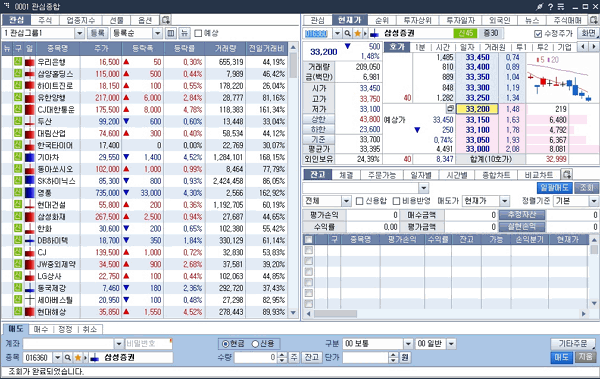Expand the 정렬기준 기본 dropdown
Viewport: 600px width, 379px height.
pyautogui.click(x=594, y=201)
